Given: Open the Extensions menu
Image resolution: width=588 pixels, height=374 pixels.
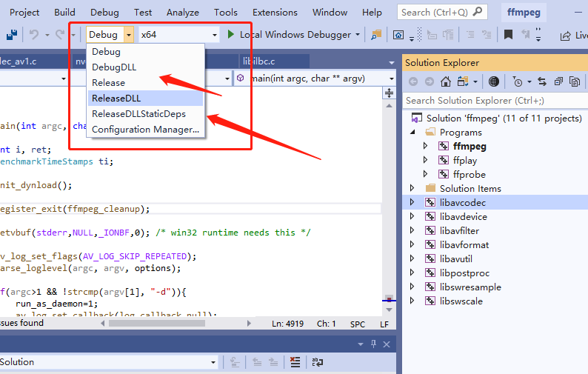Looking at the screenshot, I should (275, 12).
